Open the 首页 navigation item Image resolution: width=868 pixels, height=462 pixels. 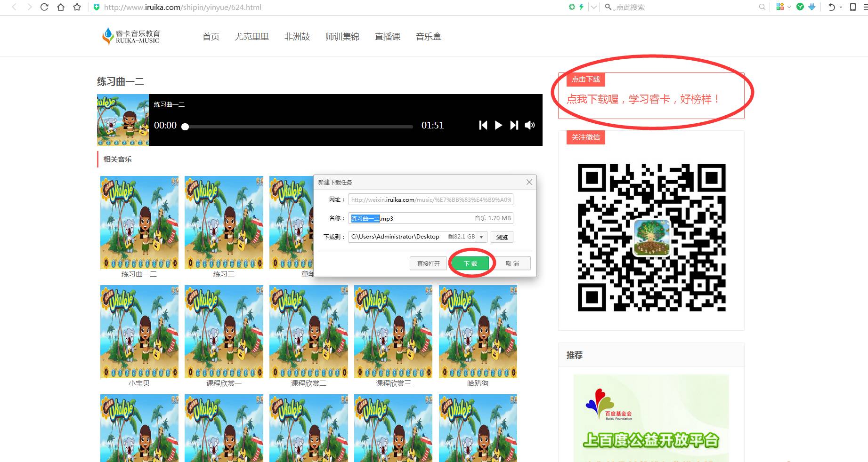point(211,36)
